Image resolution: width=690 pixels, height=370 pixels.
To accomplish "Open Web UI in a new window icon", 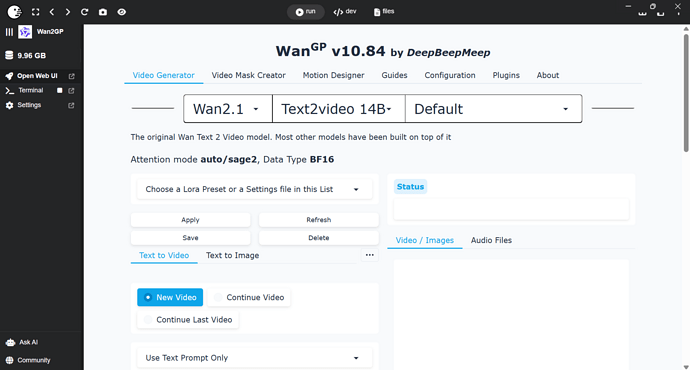I will coord(71,76).
